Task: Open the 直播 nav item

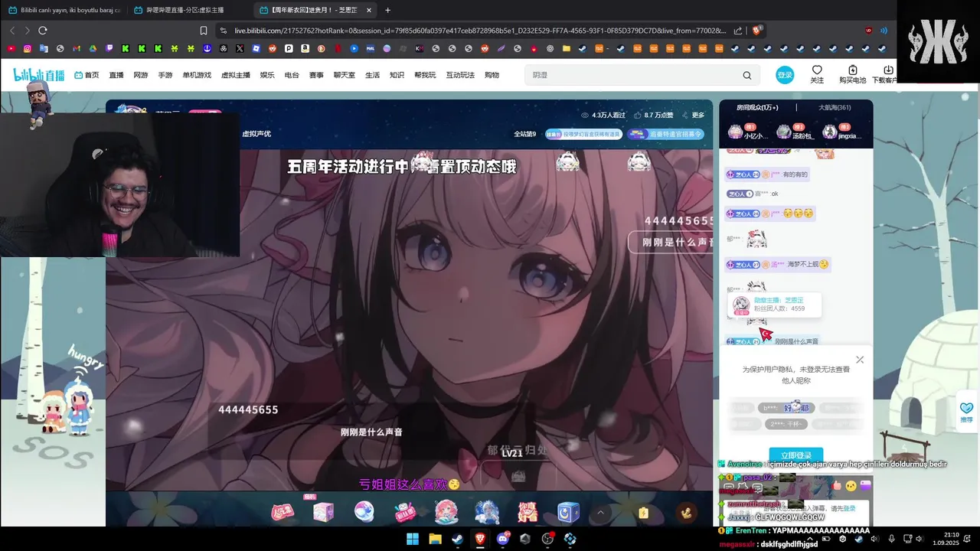Action: coord(116,75)
